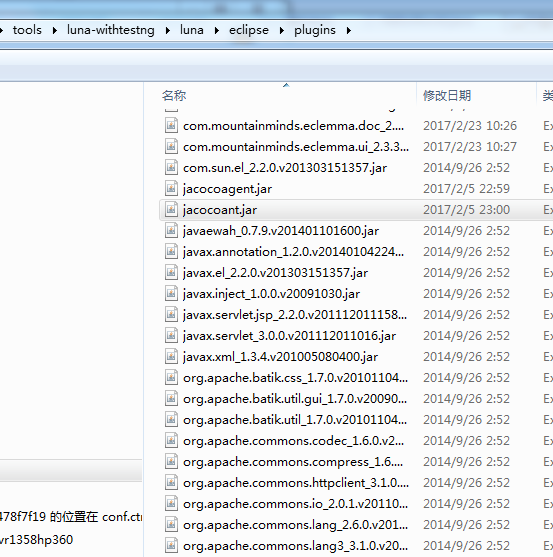Screen dimensions: 553x557
Task: Select org.apache.commons.compress_1.6 file name
Action: point(293,461)
